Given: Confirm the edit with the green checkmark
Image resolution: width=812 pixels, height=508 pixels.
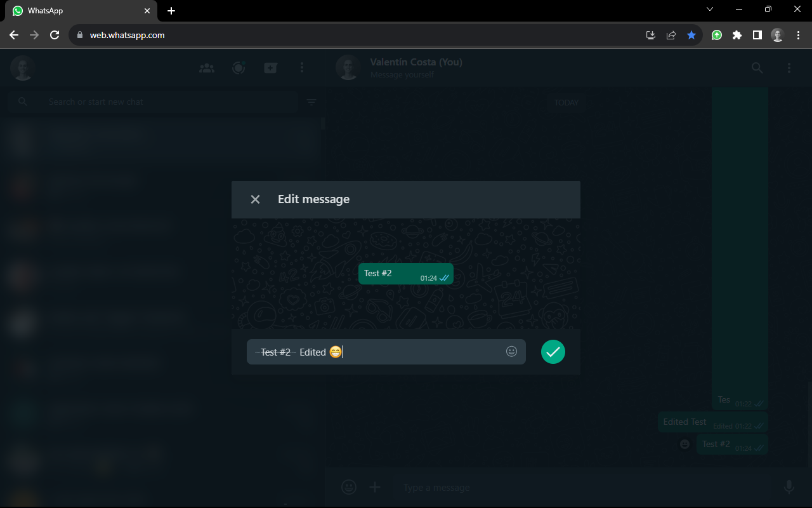Looking at the screenshot, I should point(553,351).
